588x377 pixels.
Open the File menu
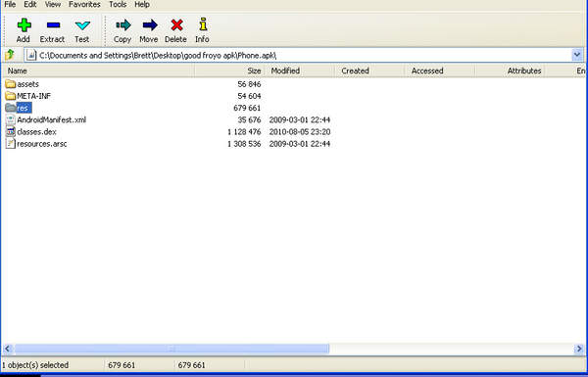[x=10, y=5]
